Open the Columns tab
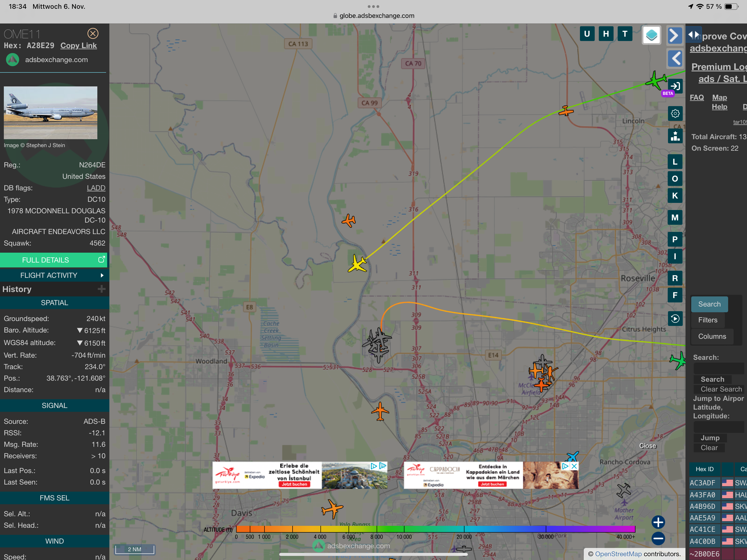Viewport: 747px width, 560px height. 712,336
